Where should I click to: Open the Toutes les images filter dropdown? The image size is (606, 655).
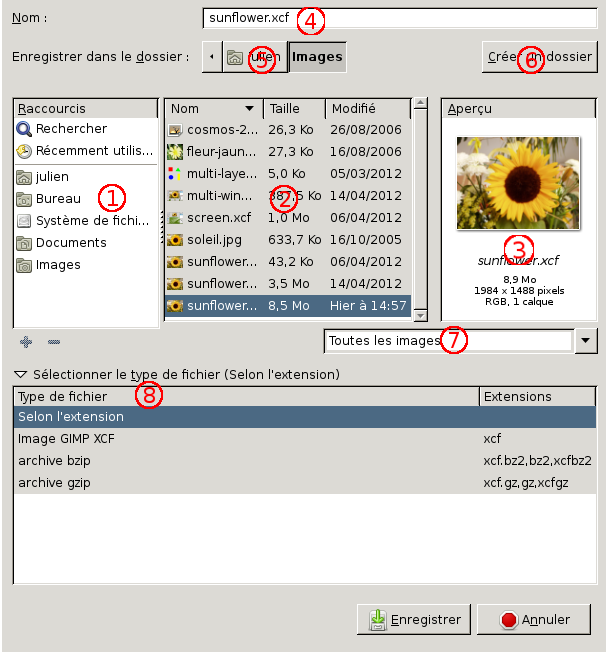(586, 341)
